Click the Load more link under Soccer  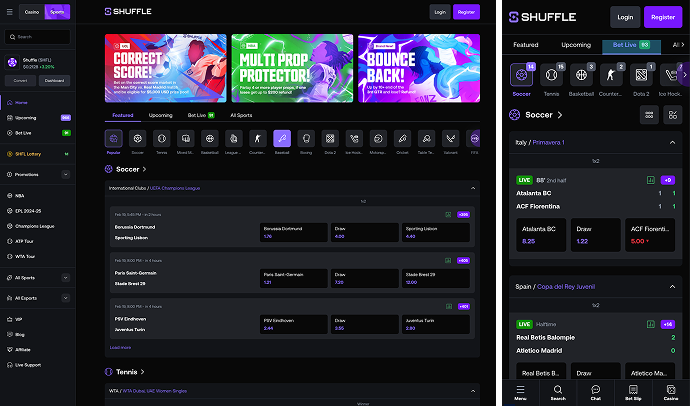point(120,347)
